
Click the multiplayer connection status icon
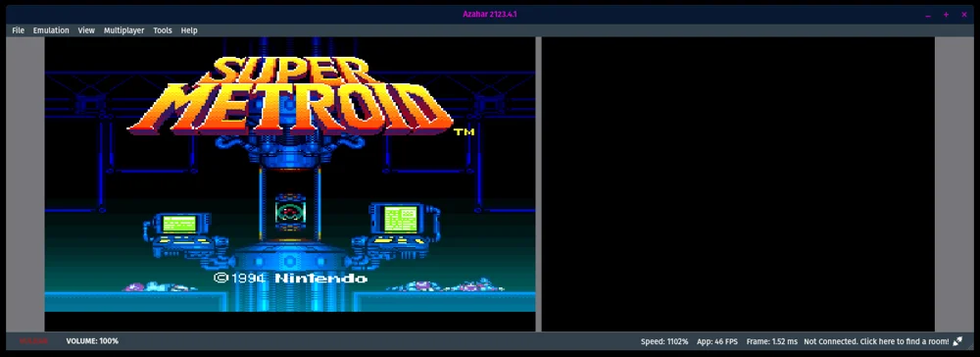(957, 341)
